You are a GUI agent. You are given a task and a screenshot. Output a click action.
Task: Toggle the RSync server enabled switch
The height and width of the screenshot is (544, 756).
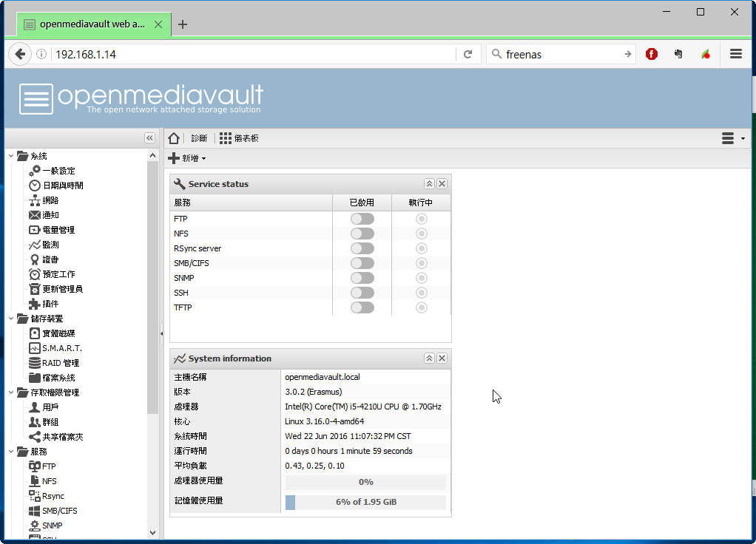tap(362, 248)
